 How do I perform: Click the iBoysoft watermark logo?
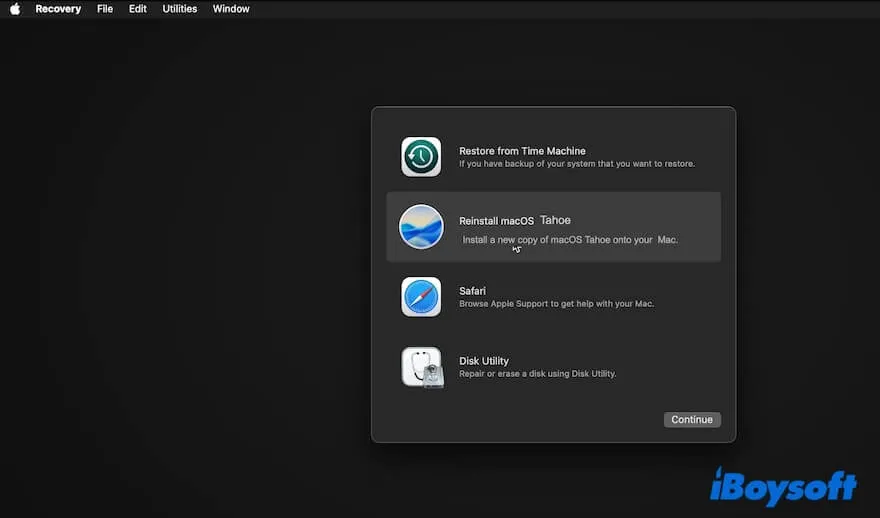[783, 486]
